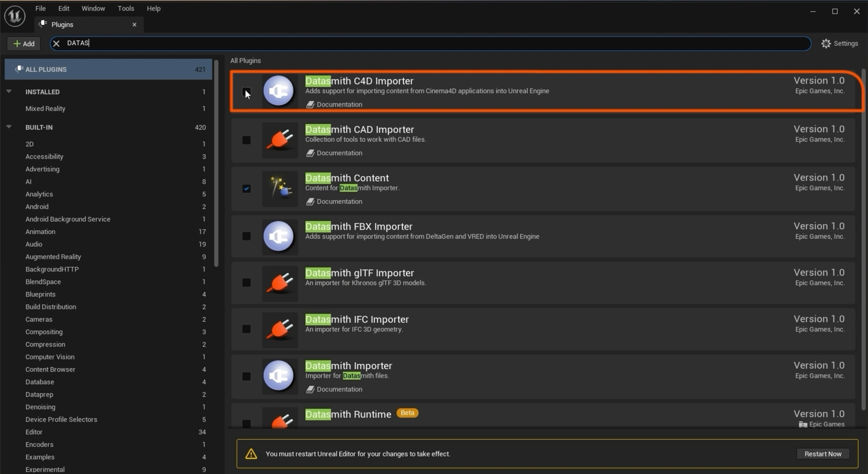The width and height of the screenshot is (868, 474).
Task: Open the Tools menu
Action: pos(126,8)
